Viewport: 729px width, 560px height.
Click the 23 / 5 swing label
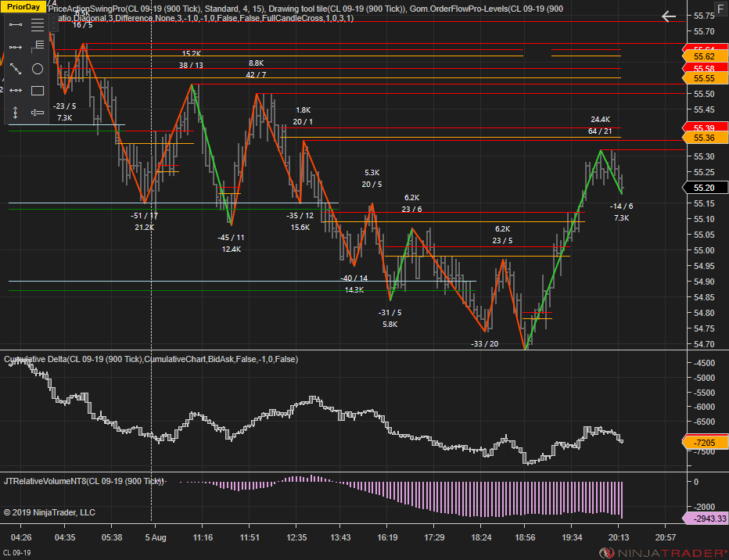tap(502, 240)
